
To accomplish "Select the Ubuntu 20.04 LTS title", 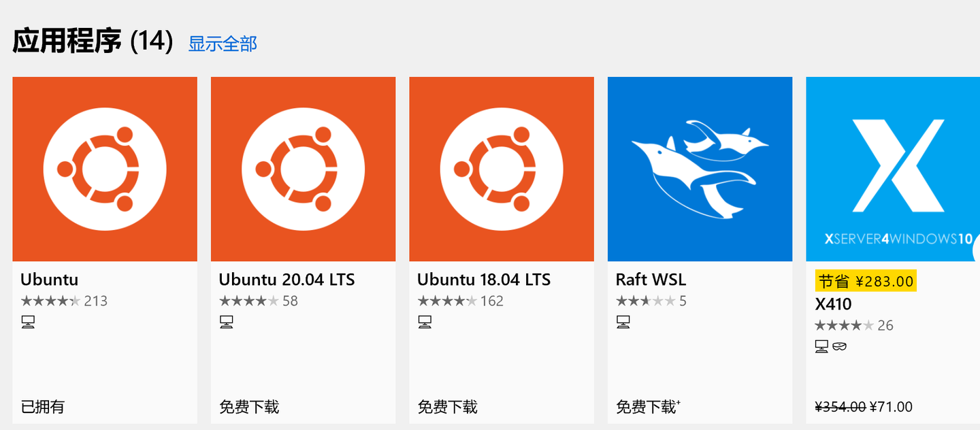I will (x=287, y=280).
